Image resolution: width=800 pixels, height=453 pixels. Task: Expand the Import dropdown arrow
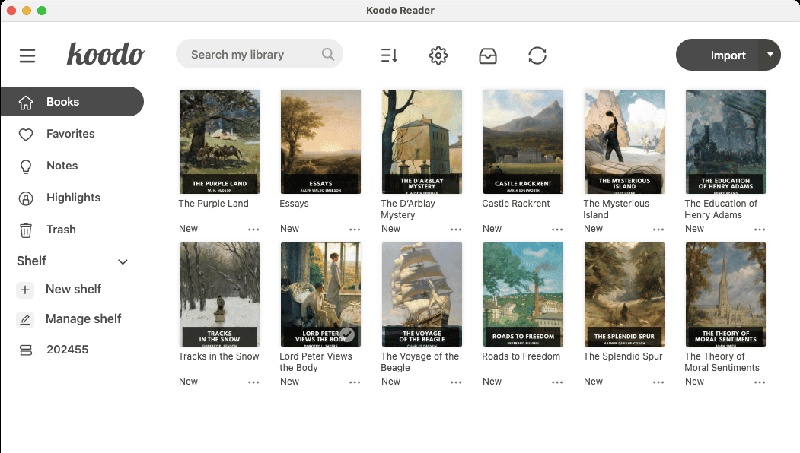(770, 54)
